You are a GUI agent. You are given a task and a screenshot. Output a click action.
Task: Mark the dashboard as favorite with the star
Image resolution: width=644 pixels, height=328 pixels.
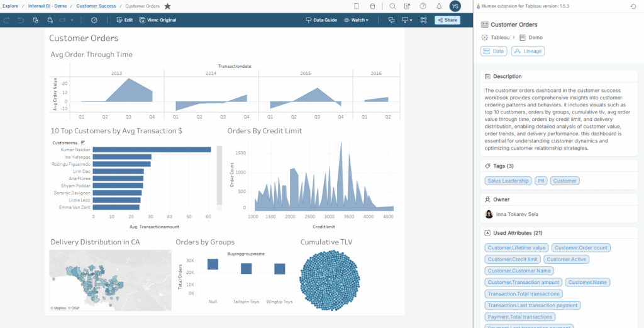tap(167, 6)
